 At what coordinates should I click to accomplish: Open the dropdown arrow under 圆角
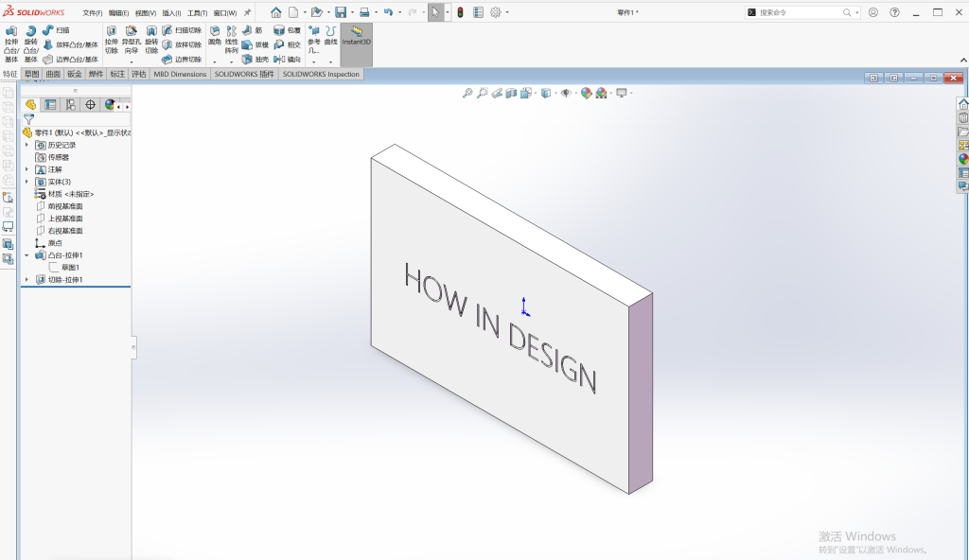(x=215, y=61)
